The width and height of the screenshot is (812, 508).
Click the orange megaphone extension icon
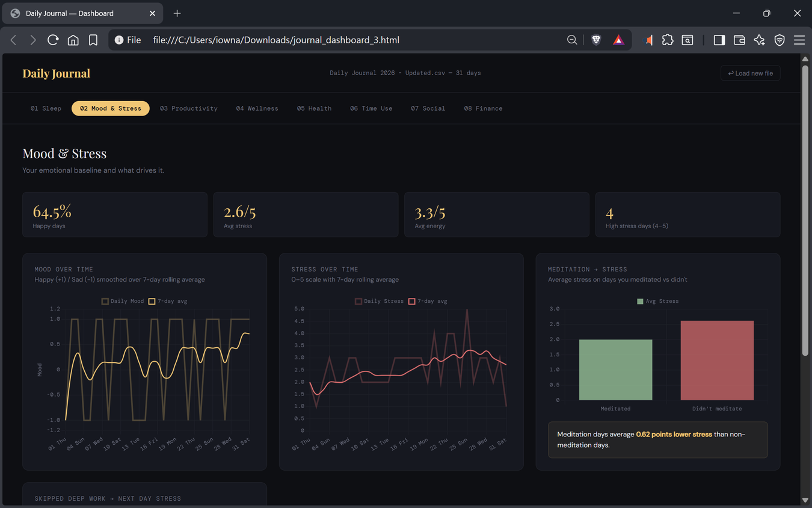[x=649, y=40]
